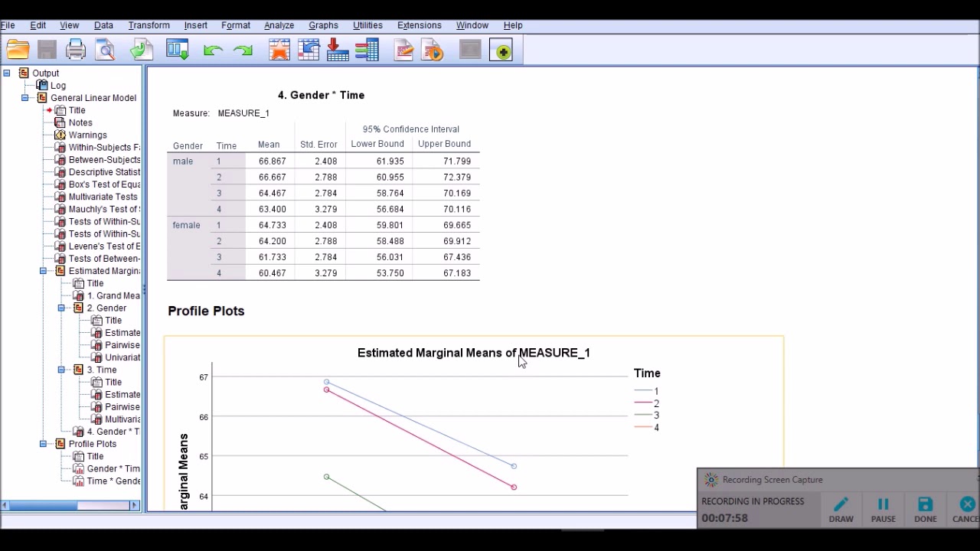Click CANCEL in recording panel
The width and height of the screenshot is (980, 551).
pyautogui.click(x=966, y=510)
